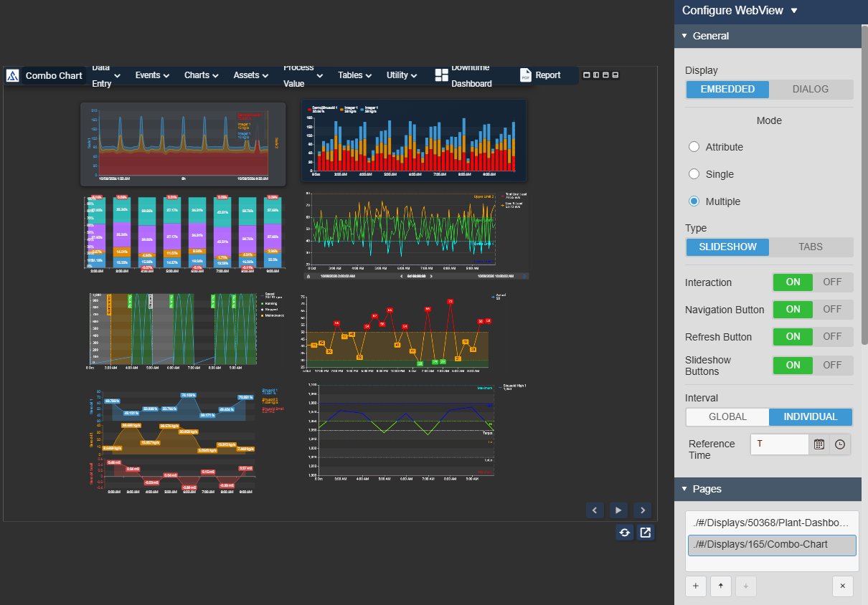Turn Refresh Button OFF

(x=833, y=337)
